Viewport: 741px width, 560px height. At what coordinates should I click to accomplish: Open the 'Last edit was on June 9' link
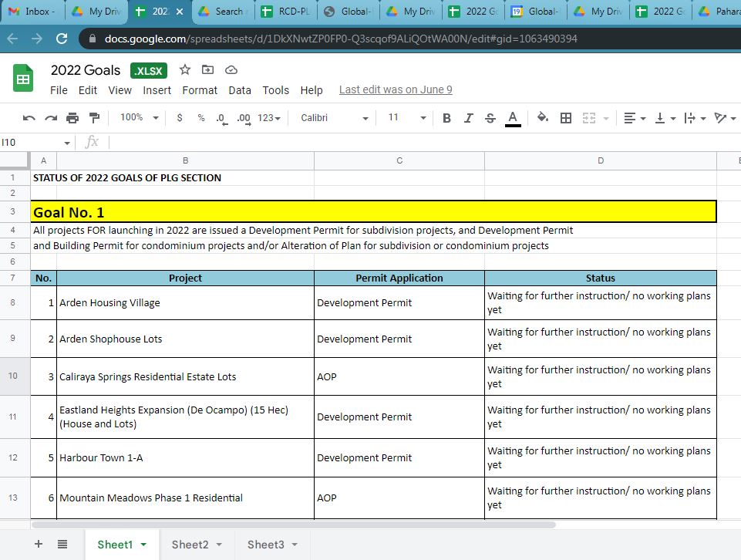coord(396,90)
